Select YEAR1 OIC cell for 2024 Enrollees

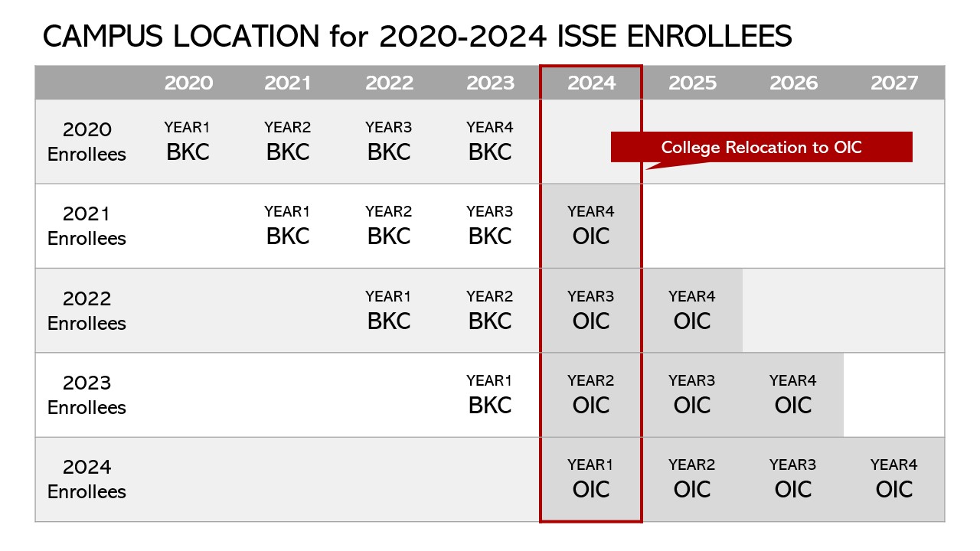591,479
